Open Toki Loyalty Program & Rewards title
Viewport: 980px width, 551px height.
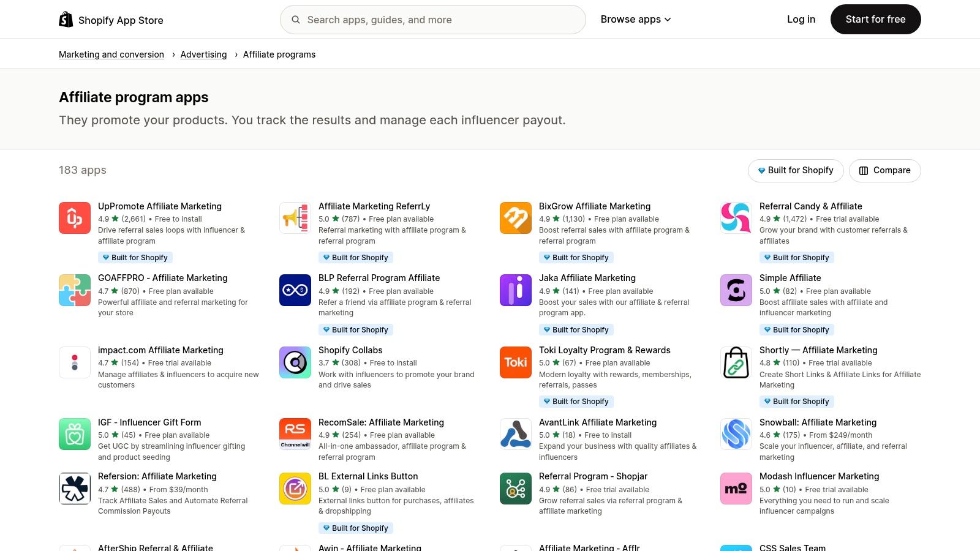605,350
